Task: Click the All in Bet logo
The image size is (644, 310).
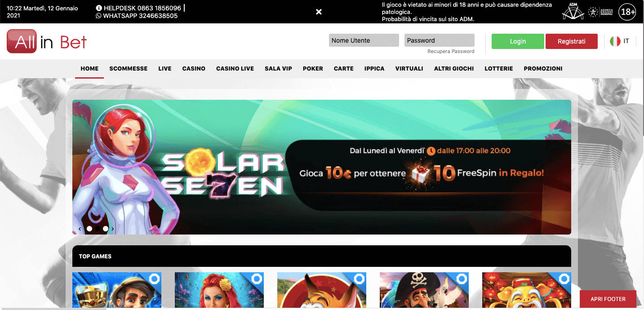Action: click(x=47, y=41)
